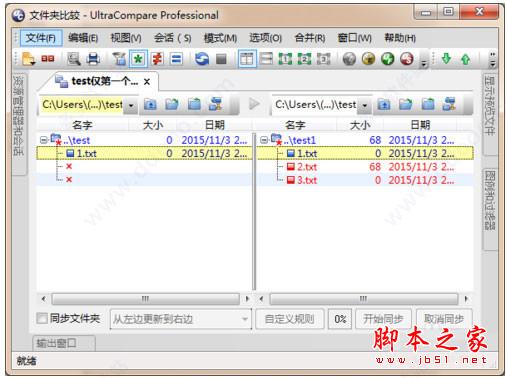Enable the 同步文件夹 checkbox
The image size is (506, 378).
tap(42, 318)
